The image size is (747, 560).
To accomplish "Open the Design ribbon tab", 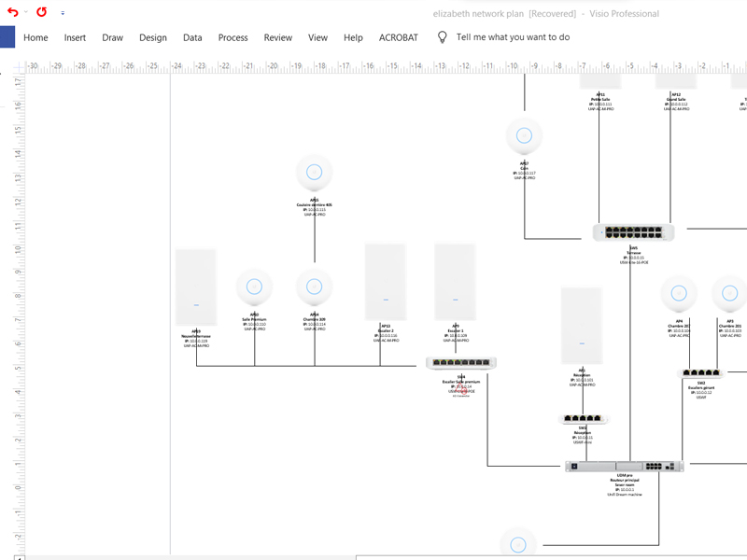I will click(153, 37).
